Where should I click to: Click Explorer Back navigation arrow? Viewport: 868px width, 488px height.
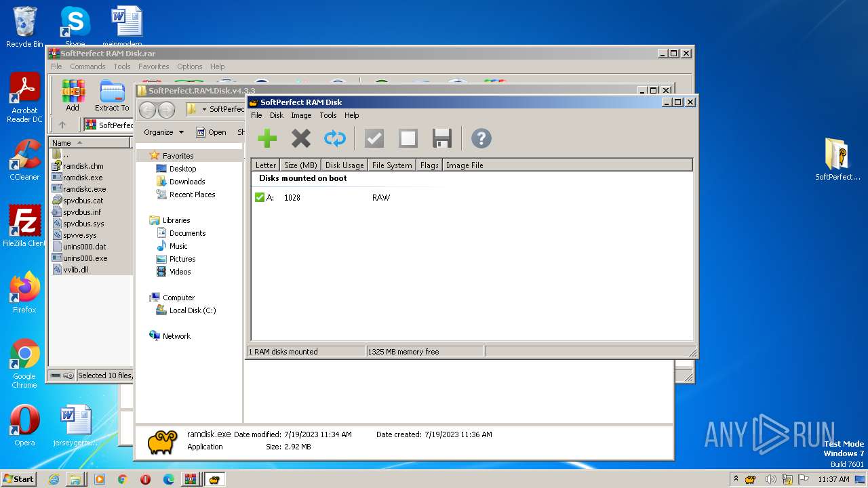[x=147, y=109]
